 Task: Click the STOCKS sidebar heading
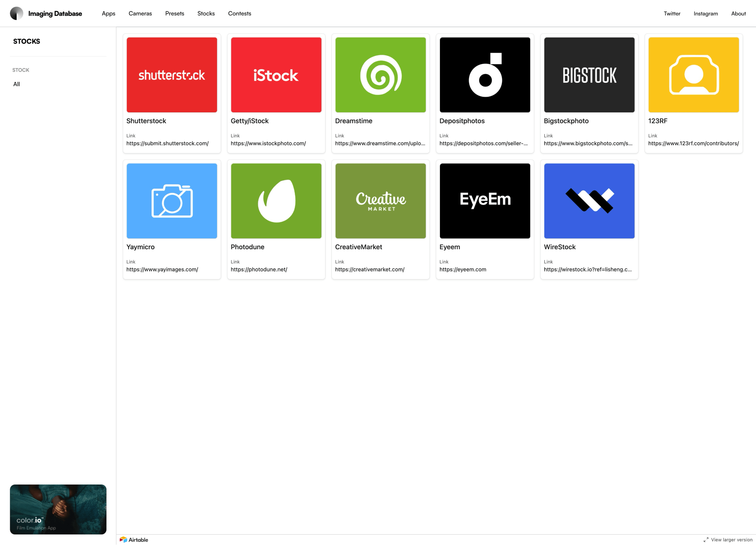26,41
